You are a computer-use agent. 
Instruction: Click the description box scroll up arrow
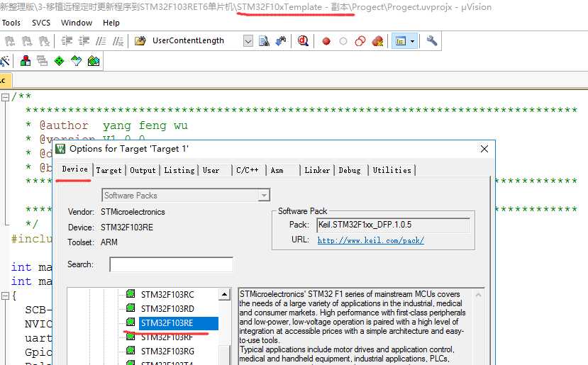click(479, 295)
